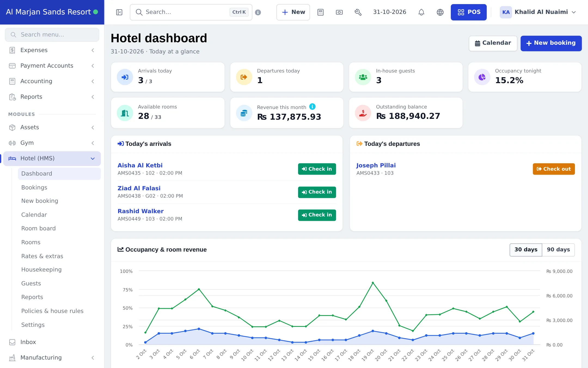Click the Outstanding balance hand-coin icon
588x368 pixels.
363,113
